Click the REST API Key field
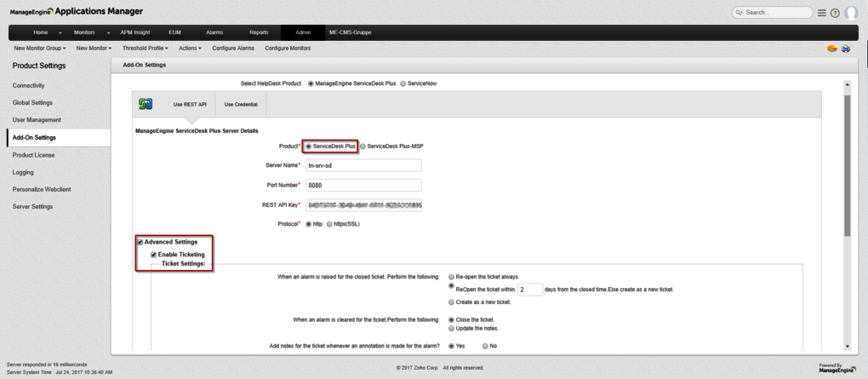This screenshot has width=868, height=379. [363, 205]
